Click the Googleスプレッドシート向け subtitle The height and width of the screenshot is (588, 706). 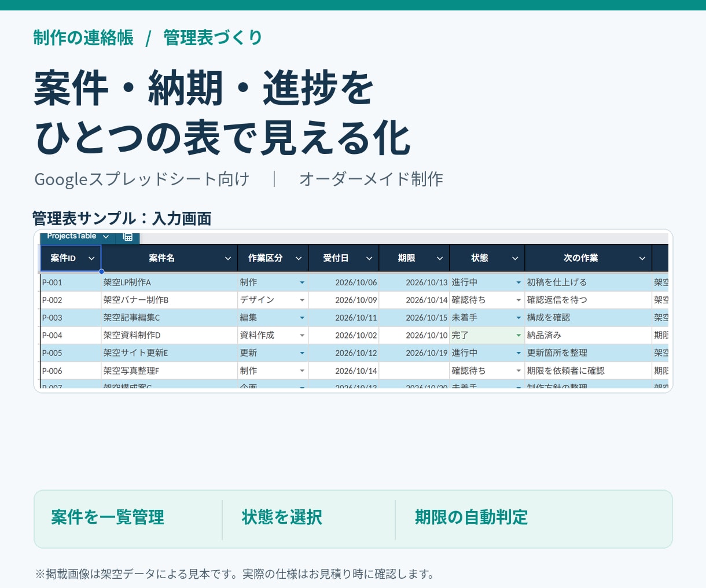[142, 179]
